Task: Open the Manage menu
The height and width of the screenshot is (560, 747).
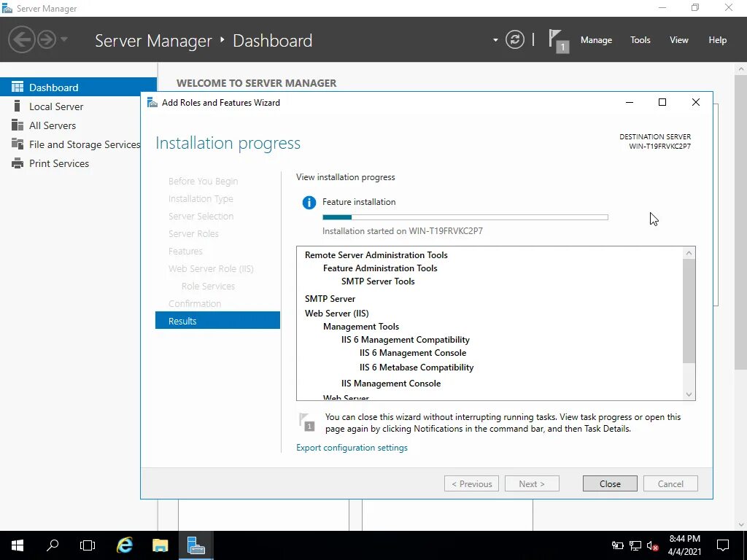Action: click(596, 40)
